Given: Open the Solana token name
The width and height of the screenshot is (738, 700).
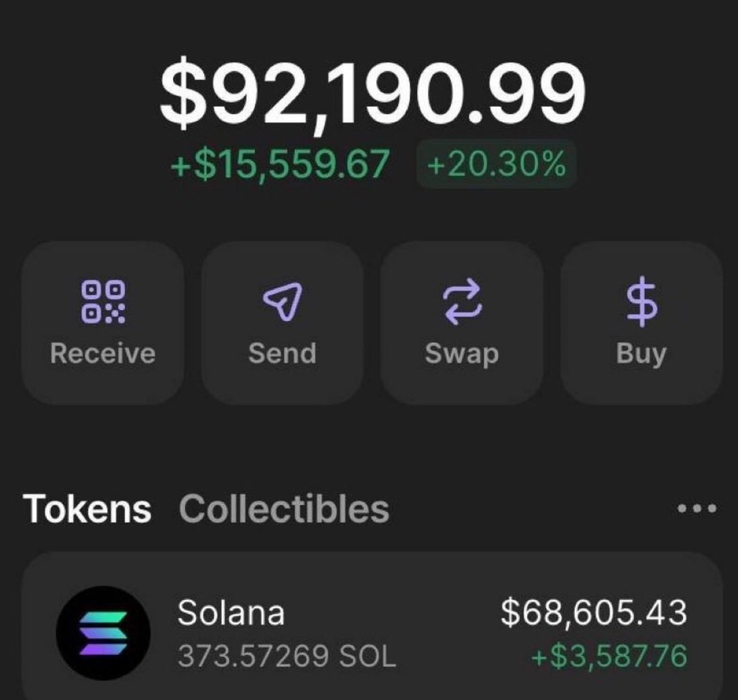Looking at the screenshot, I should pos(231,613).
